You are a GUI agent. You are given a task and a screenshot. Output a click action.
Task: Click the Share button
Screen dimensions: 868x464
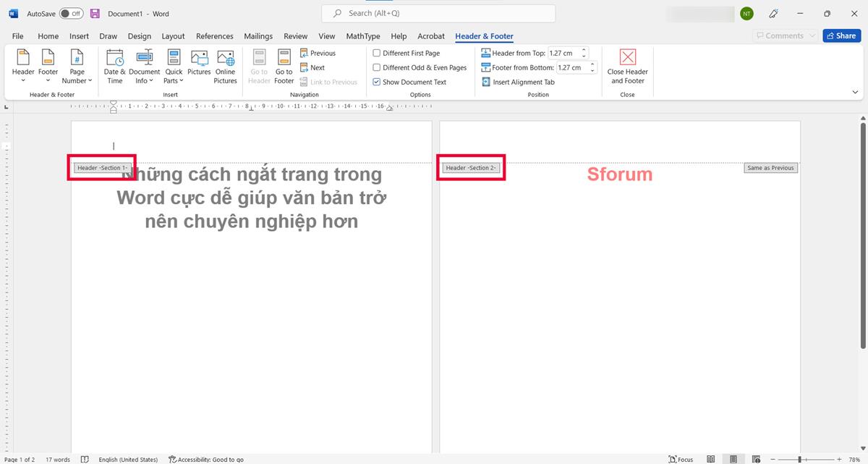coord(841,35)
